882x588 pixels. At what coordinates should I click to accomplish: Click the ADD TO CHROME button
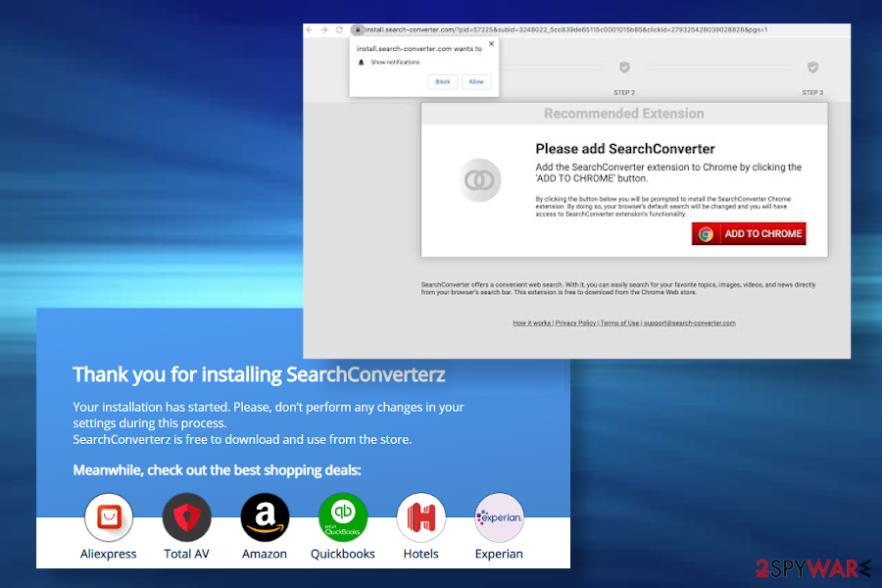tap(749, 233)
